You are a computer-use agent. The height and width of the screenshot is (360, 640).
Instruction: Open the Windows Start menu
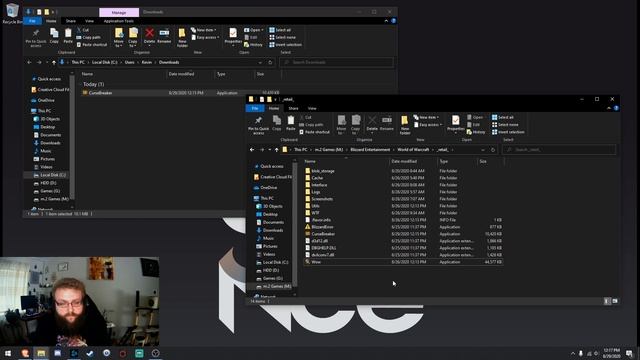[8, 353]
